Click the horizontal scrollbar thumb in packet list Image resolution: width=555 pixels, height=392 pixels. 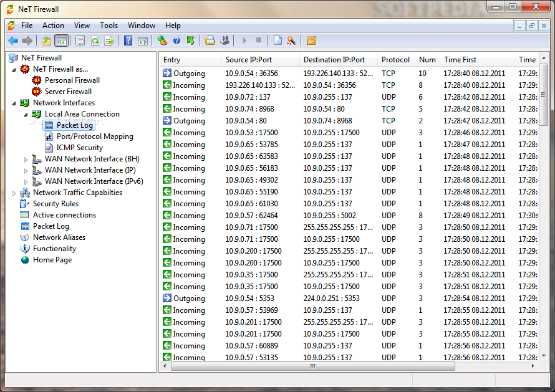coord(312,366)
